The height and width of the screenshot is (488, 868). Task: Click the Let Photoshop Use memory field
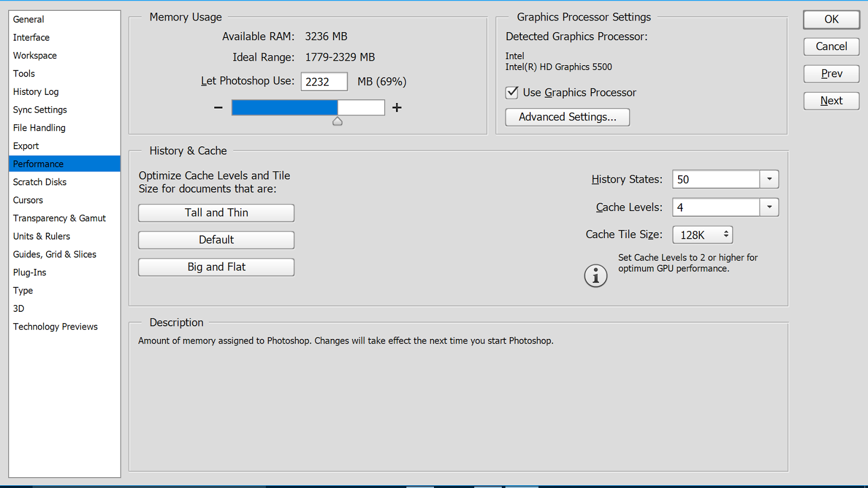point(324,82)
